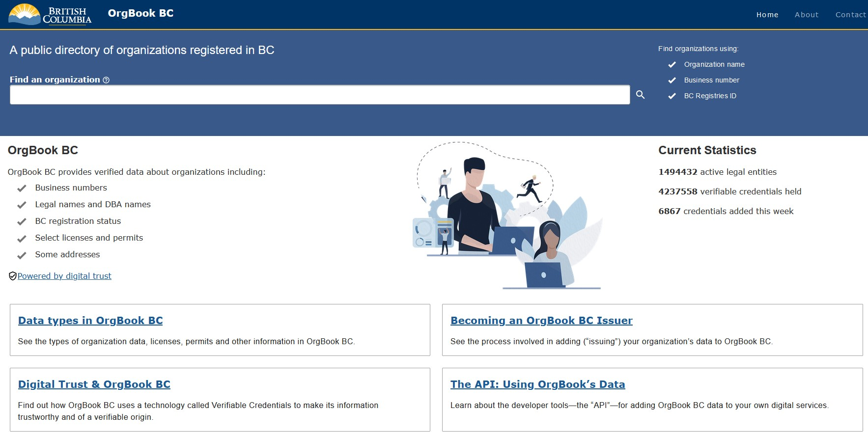Open Data types in OrgBook BC link

pyautogui.click(x=90, y=321)
